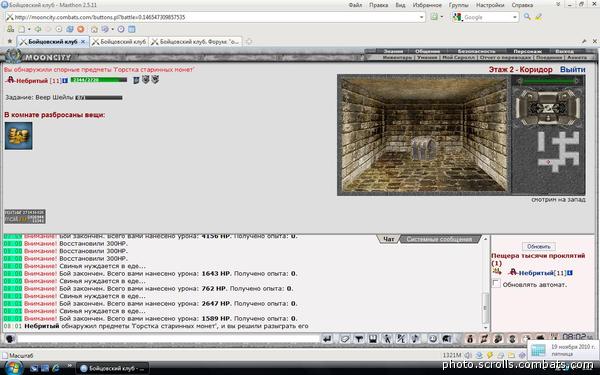The width and height of the screenshot is (600, 375).
Task: Click the chat message input field
Action: click(x=168, y=339)
